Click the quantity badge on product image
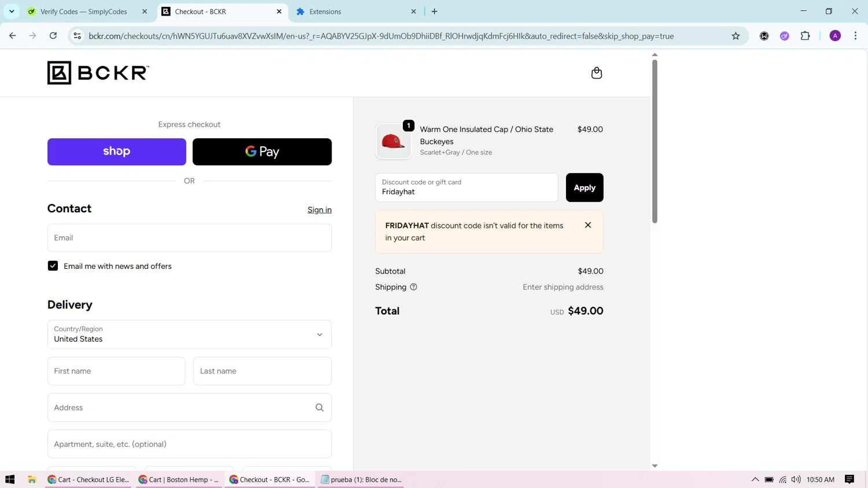868x488 pixels. pos(409,125)
